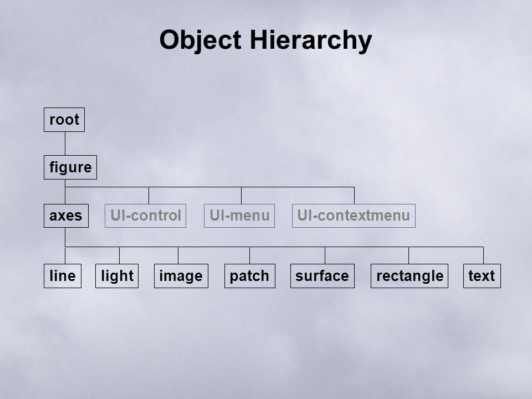The width and height of the screenshot is (532, 399).
Task: Select the image object box
Action: pyautogui.click(x=181, y=276)
